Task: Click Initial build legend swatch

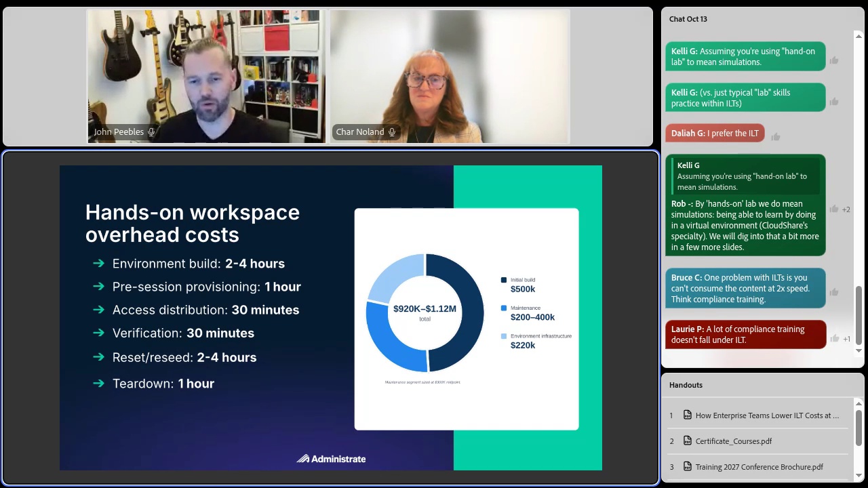Action: coord(504,280)
